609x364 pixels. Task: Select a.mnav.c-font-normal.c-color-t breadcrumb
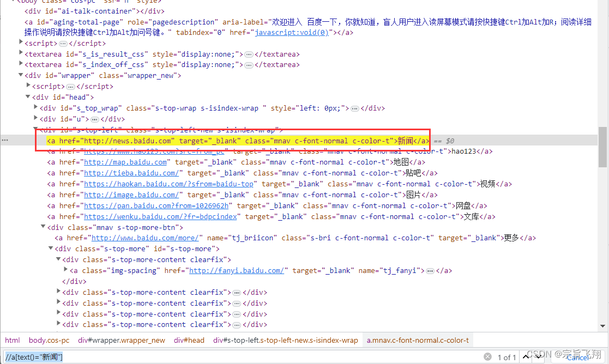click(x=418, y=341)
